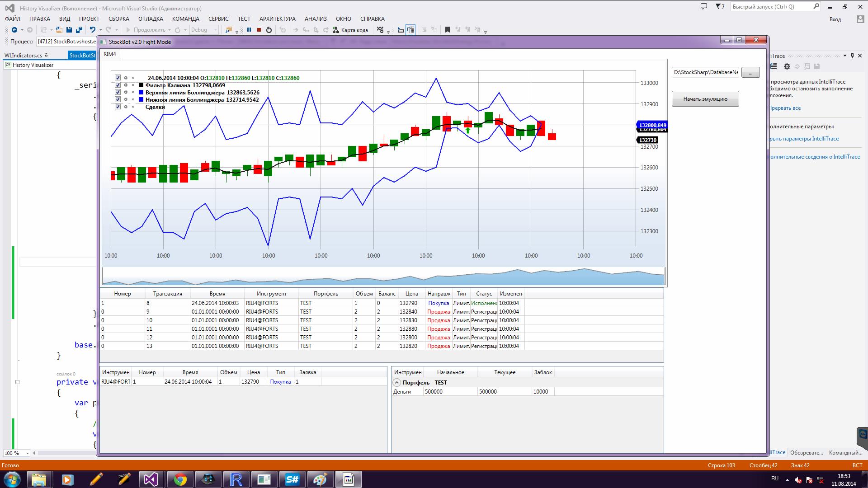This screenshot has height=488, width=868.
Task: Select the RIM4 tab
Action: 110,54
